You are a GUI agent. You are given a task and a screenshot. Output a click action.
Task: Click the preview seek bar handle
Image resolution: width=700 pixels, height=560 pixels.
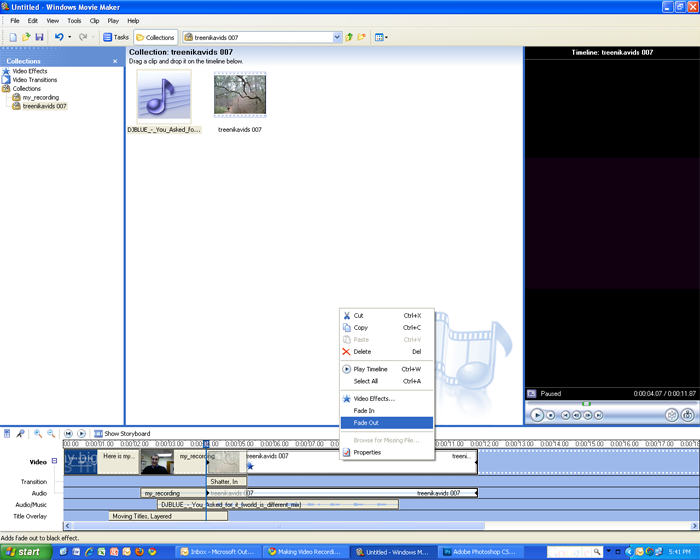[587, 404]
